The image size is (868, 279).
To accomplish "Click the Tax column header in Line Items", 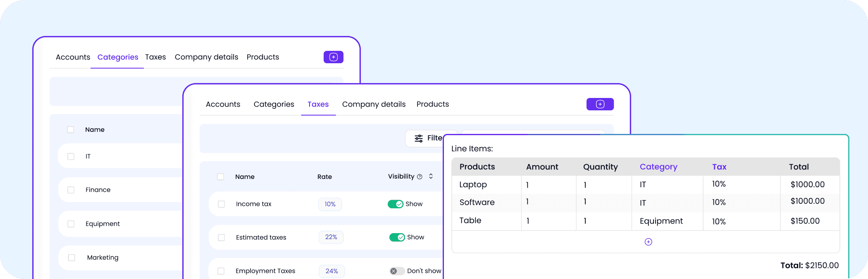I will 719,167.
